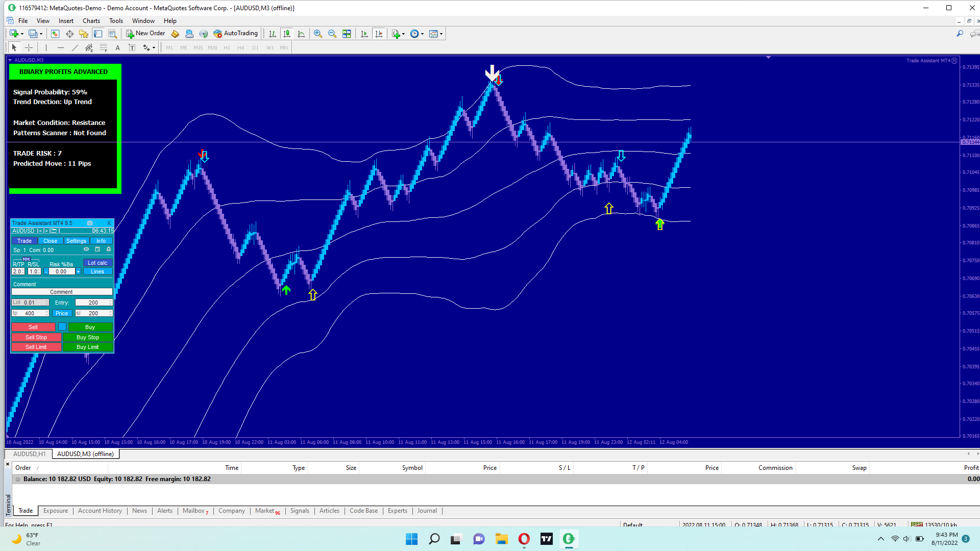
Task: Toggle the alert bell icon in Trade Assistant
Action: tap(108, 249)
